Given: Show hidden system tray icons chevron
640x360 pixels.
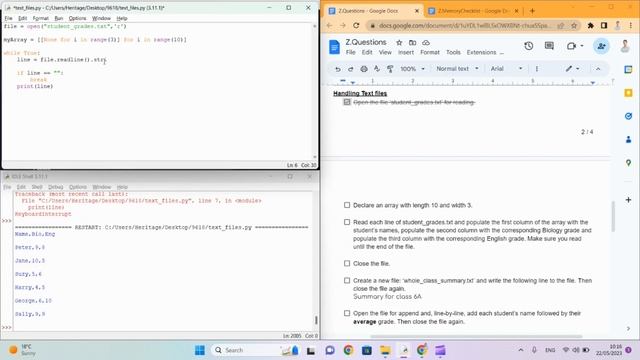Looking at the screenshot, I should click(x=520, y=350).
